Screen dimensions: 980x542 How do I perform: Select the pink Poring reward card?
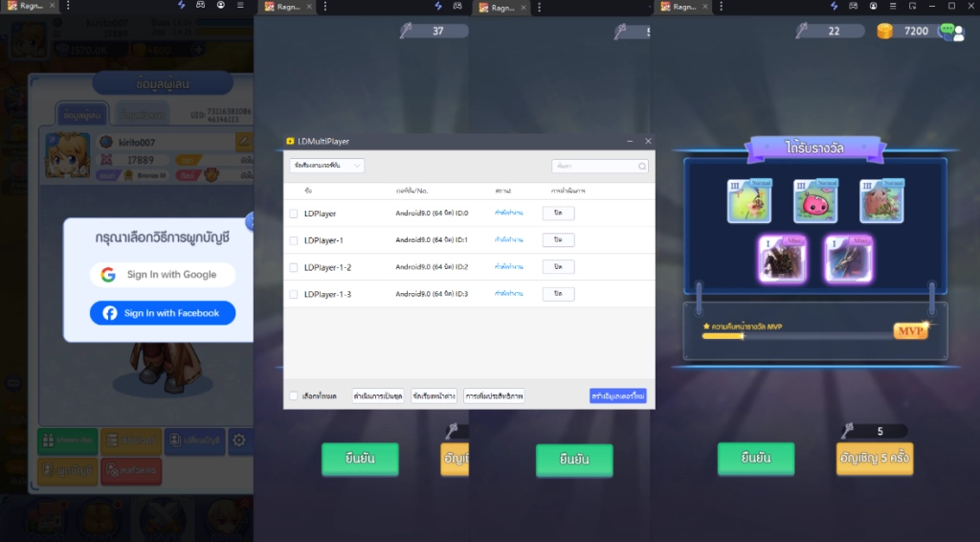815,201
